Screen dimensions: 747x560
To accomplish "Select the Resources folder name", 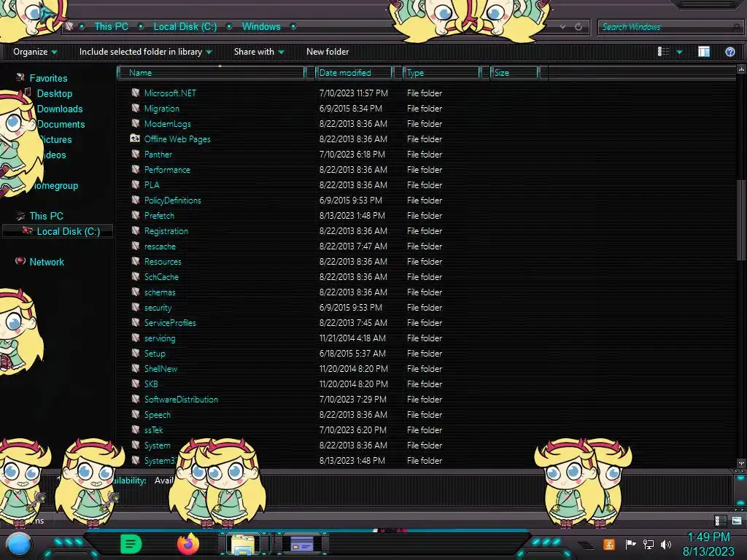I will pyautogui.click(x=163, y=262).
